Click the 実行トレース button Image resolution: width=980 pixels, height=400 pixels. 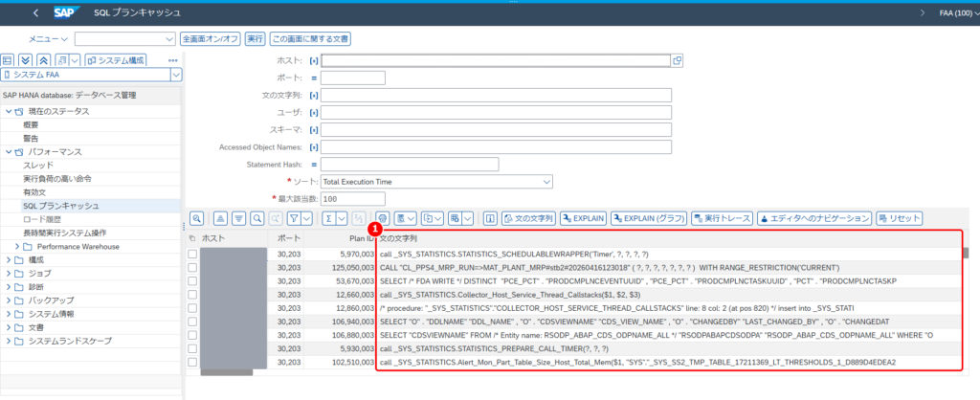(x=722, y=218)
